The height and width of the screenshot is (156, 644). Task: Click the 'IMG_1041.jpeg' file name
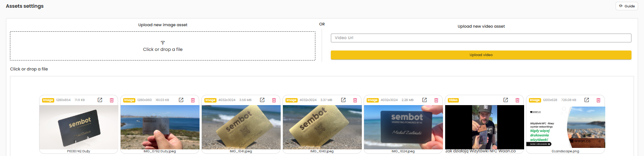241,151
